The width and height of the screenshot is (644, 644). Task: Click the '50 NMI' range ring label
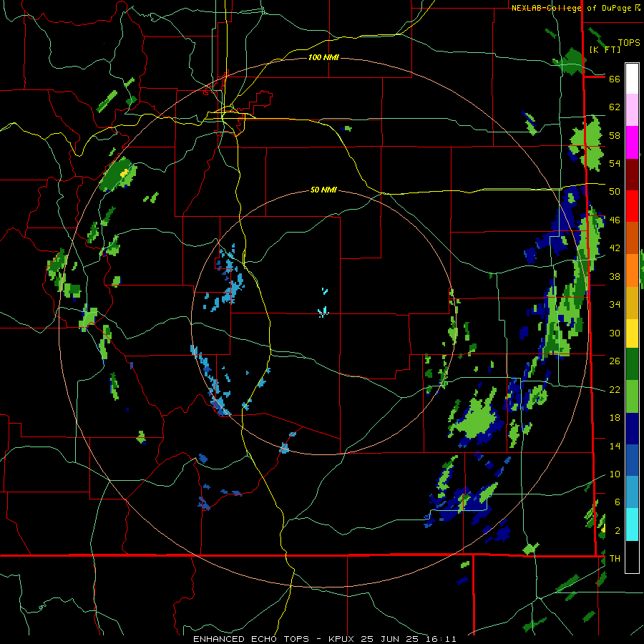click(x=323, y=190)
